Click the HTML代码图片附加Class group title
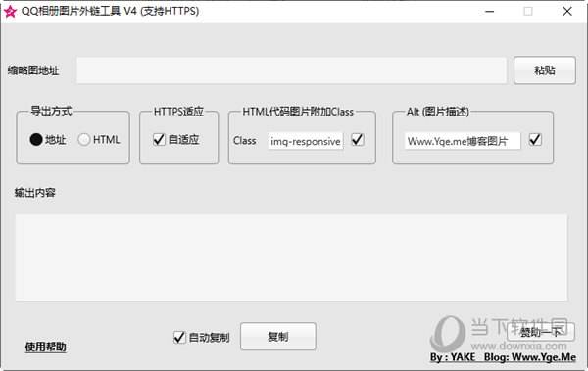The width and height of the screenshot is (588, 371). (x=298, y=112)
